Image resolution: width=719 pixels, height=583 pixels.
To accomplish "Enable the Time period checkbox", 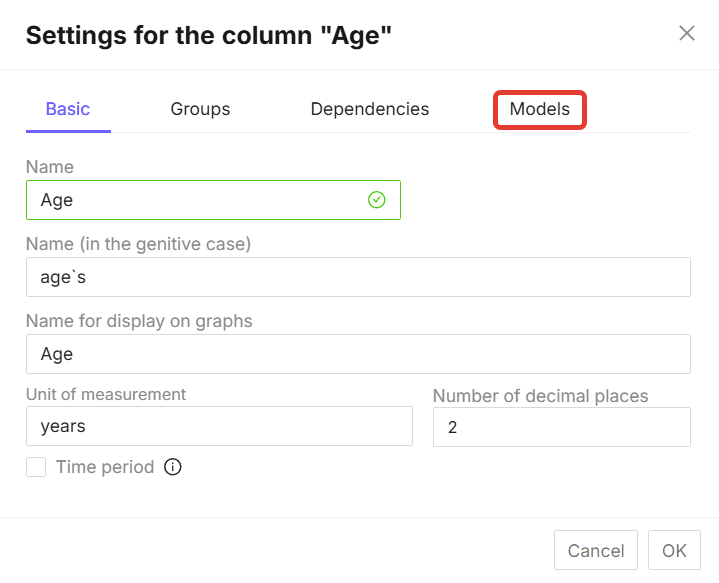I will tap(36, 467).
